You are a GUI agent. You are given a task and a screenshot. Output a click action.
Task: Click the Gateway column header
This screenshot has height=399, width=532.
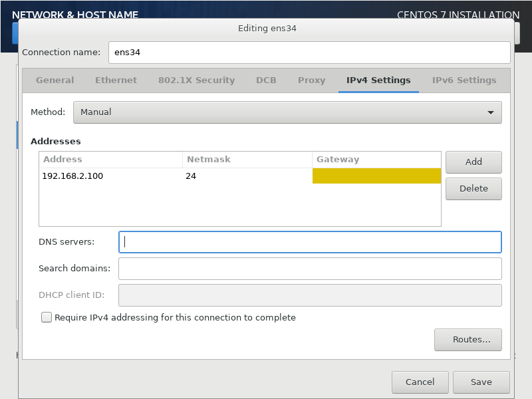click(376, 160)
